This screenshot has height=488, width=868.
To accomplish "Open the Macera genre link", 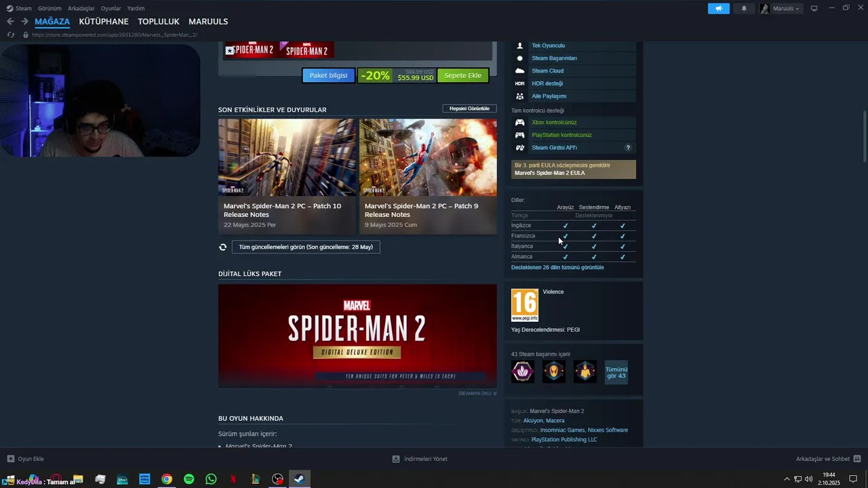I will point(555,421).
